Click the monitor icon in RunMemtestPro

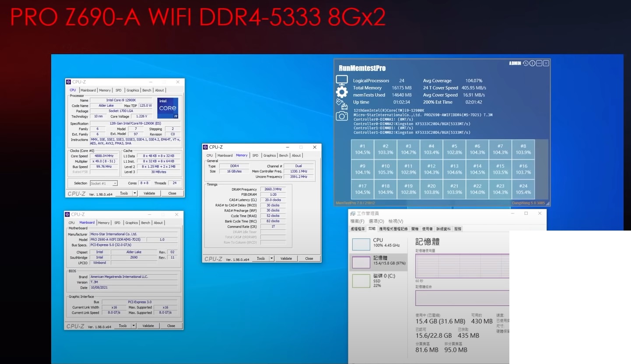(341, 80)
